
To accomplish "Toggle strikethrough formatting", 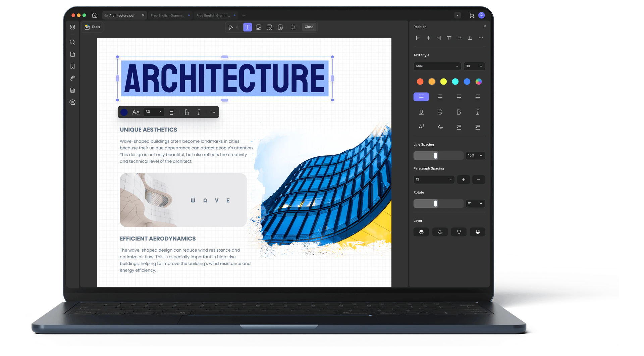I will (x=440, y=112).
